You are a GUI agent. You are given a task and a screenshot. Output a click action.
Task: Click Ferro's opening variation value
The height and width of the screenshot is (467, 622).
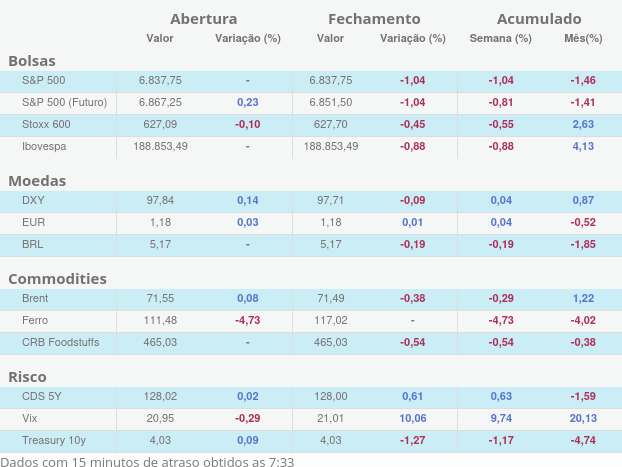[247, 320]
